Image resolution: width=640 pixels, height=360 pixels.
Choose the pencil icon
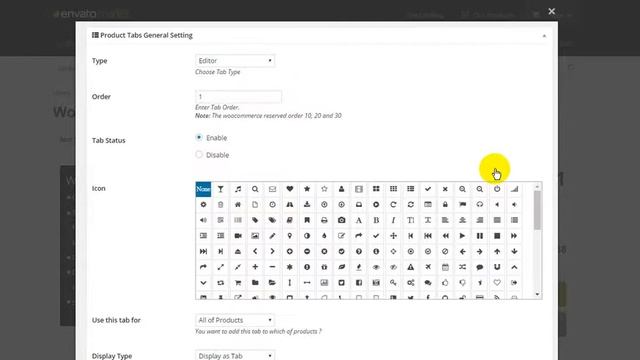click(x=272, y=236)
